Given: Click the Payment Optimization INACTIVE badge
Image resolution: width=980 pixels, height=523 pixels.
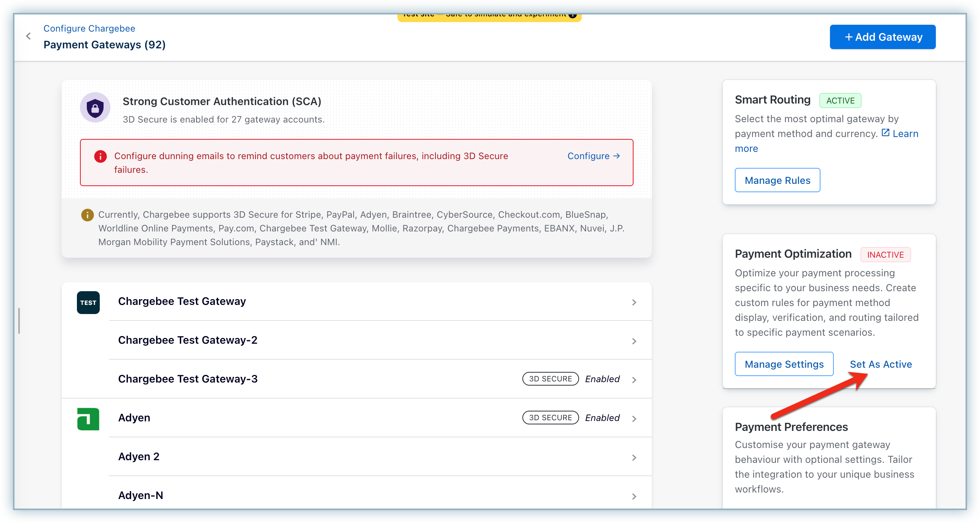Looking at the screenshot, I should [x=885, y=255].
